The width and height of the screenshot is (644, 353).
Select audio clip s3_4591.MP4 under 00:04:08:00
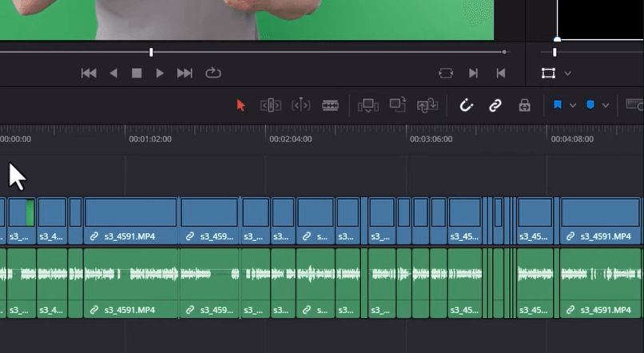coord(601,283)
